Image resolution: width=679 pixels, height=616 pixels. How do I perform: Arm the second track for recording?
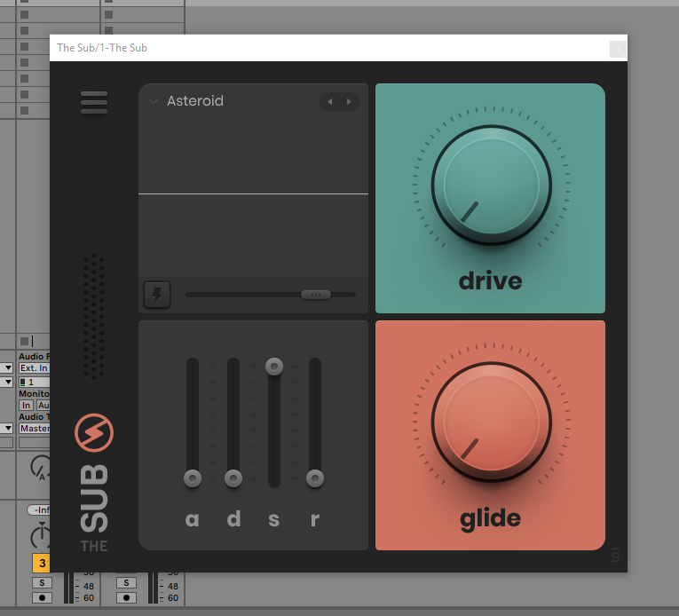point(126,598)
